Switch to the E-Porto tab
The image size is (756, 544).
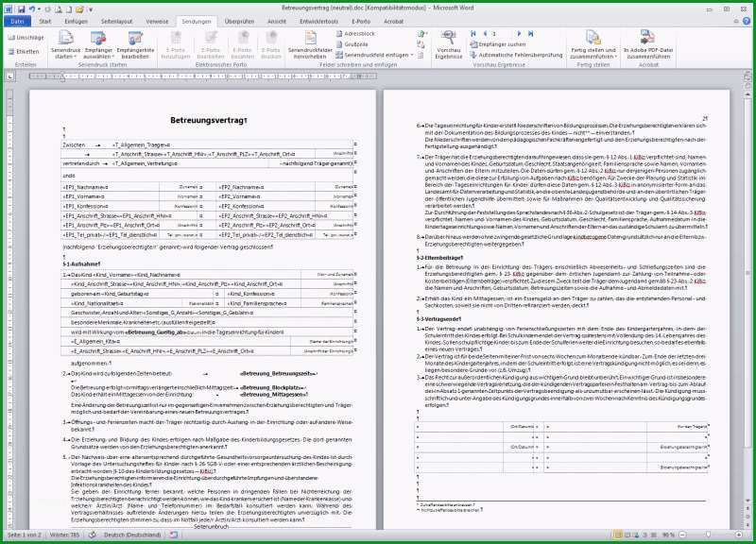361,21
